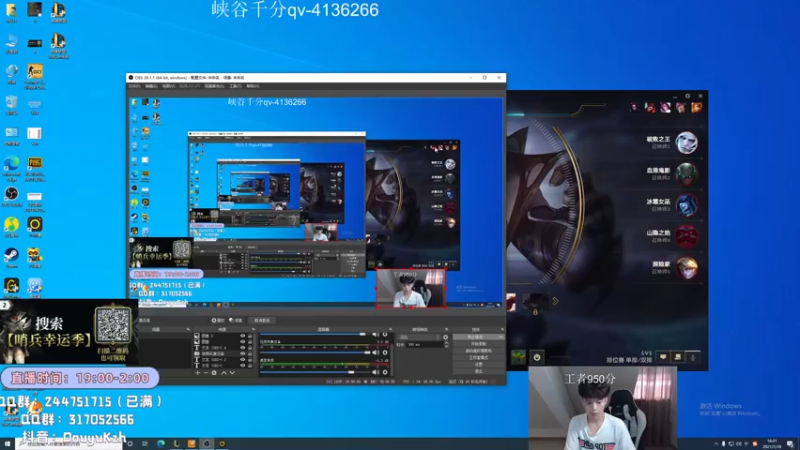Show next skin with chevron arrow

pyautogui.click(x=555, y=302)
